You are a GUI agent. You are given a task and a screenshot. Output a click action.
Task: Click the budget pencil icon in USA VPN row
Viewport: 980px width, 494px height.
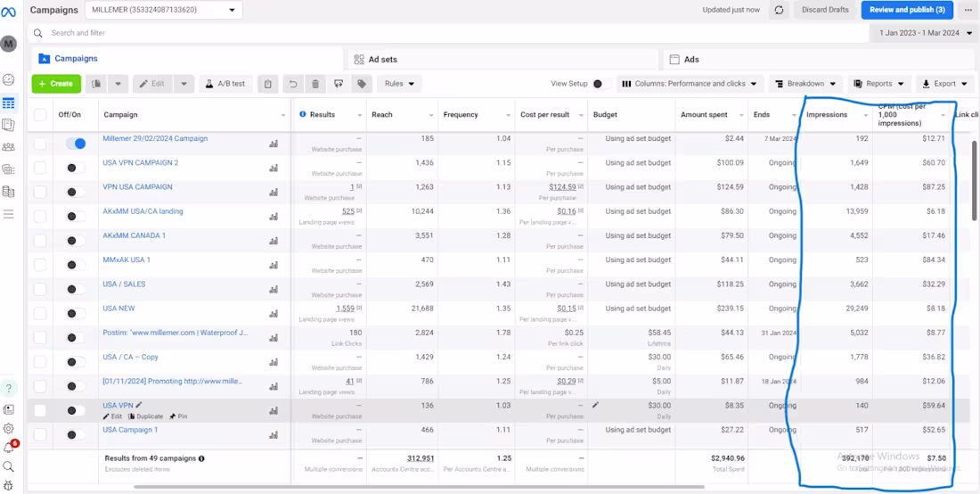(x=596, y=405)
